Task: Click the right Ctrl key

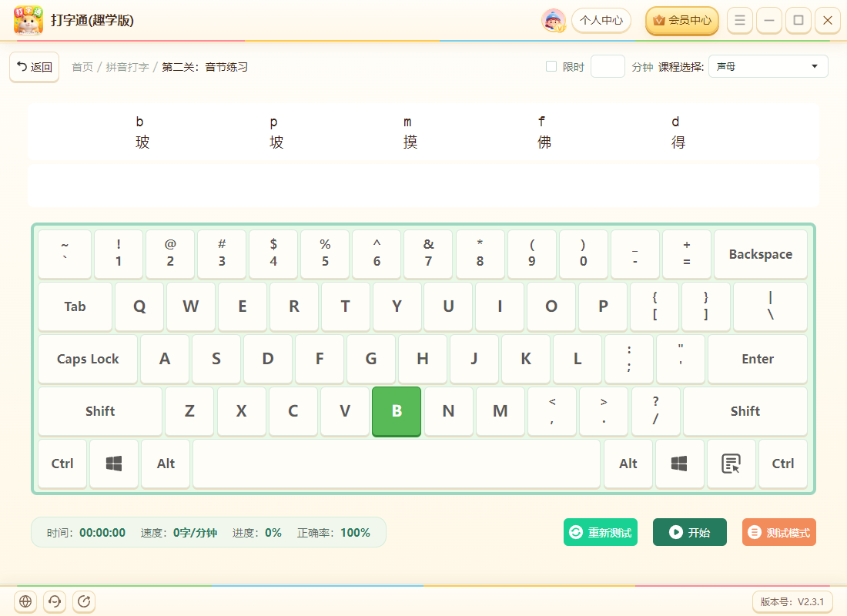Action: point(783,464)
